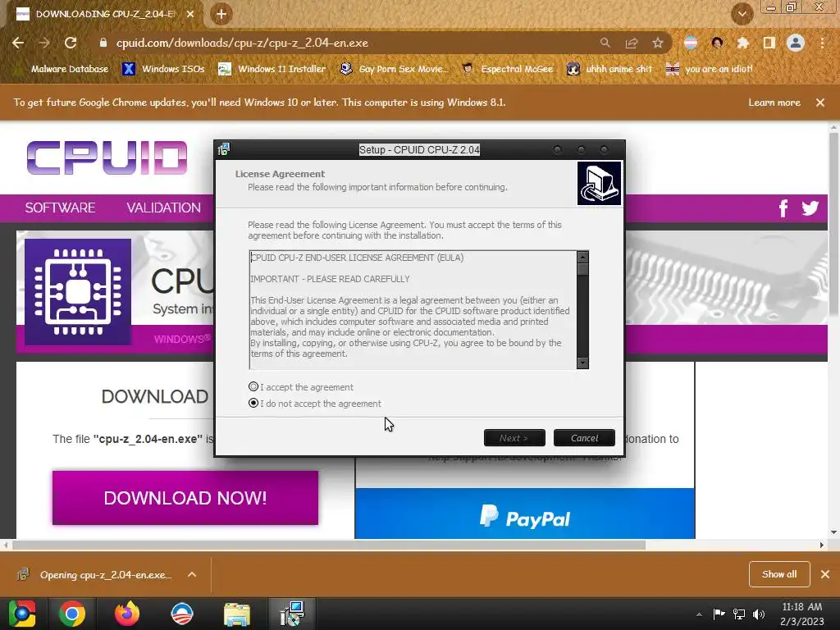Show all downloads
840x630 pixels.
(779, 574)
